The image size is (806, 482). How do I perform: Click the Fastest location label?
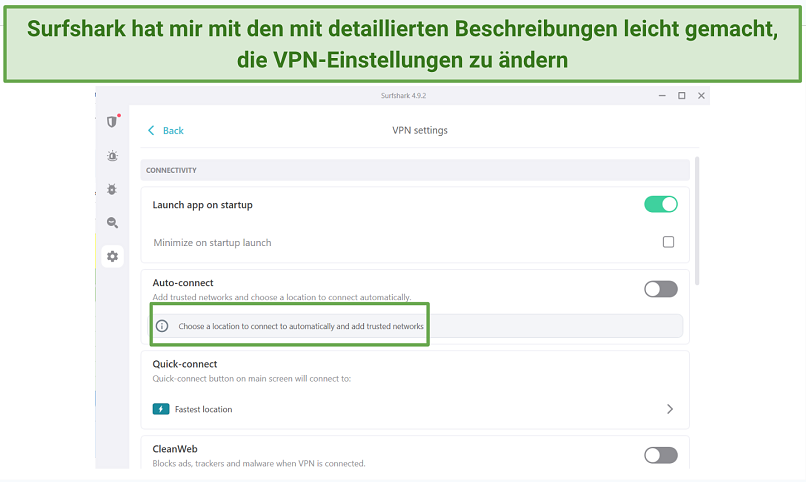(x=204, y=409)
